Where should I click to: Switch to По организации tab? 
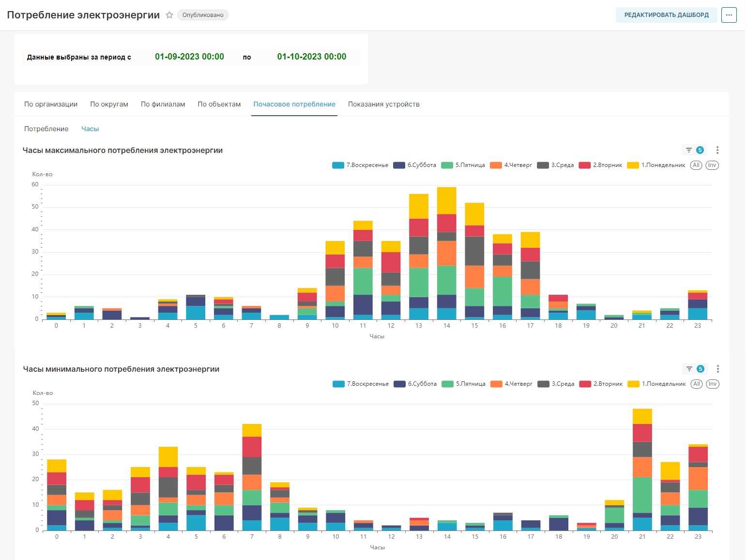[x=51, y=104]
